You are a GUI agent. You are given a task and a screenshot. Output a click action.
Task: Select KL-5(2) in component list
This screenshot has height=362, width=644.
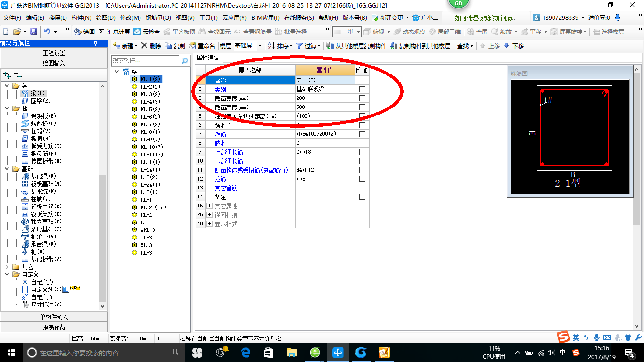pyautogui.click(x=150, y=109)
